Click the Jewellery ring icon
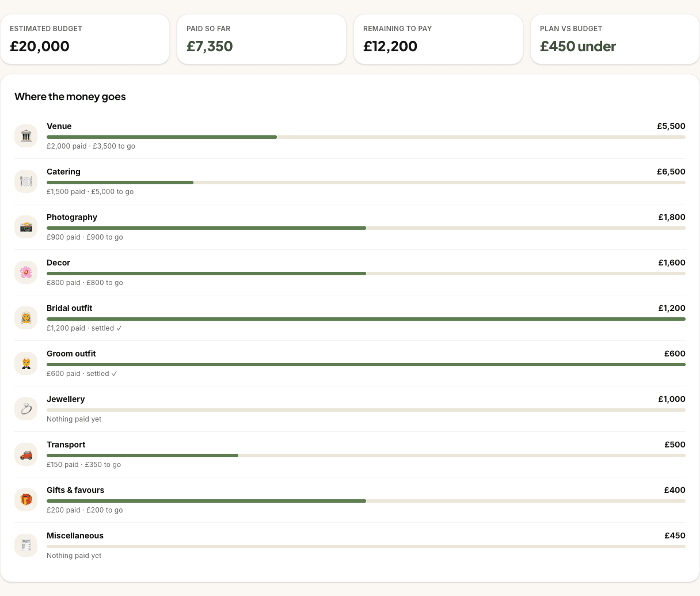The width and height of the screenshot is (700, 596). pos(26,409)
